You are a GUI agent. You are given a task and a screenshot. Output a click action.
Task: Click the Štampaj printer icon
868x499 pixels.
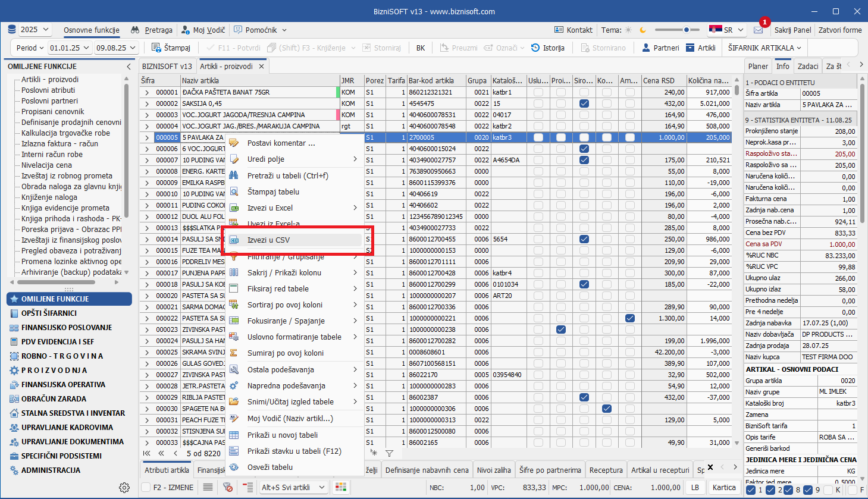tap(156, 48)
